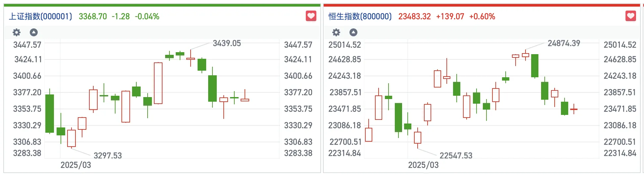The image size is (644, 175).
Task: Click the 3297.53 low marker label
Action: (x=108, y=156)
